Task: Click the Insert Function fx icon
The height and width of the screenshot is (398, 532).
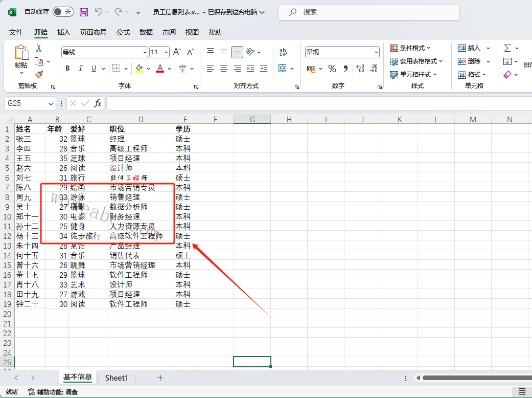Action: click(x=98, y=103)
